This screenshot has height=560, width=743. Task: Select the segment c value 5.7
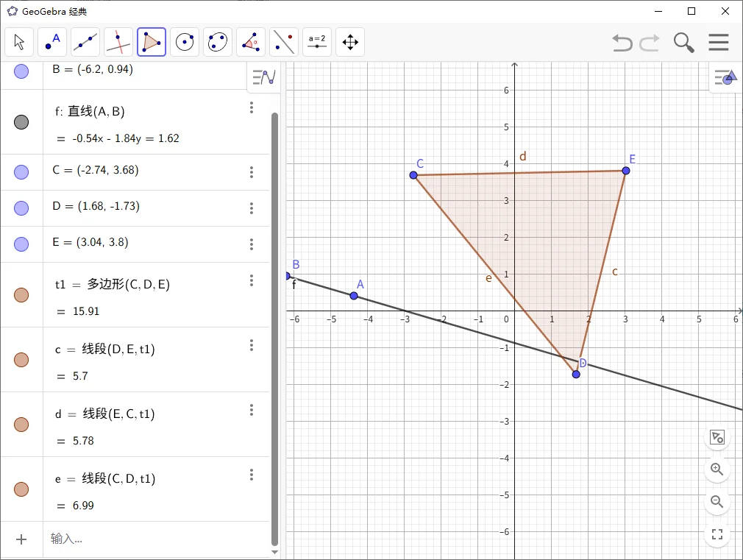tap(80, 376)
